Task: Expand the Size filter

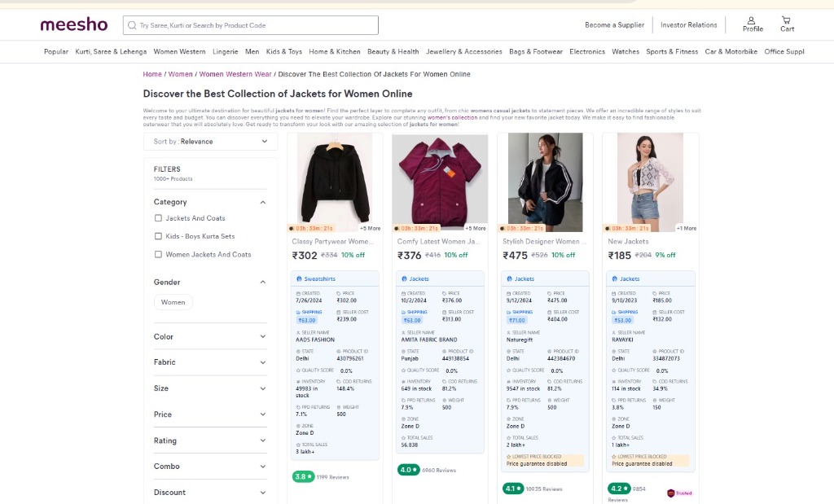Action: (x=210, y=388)
